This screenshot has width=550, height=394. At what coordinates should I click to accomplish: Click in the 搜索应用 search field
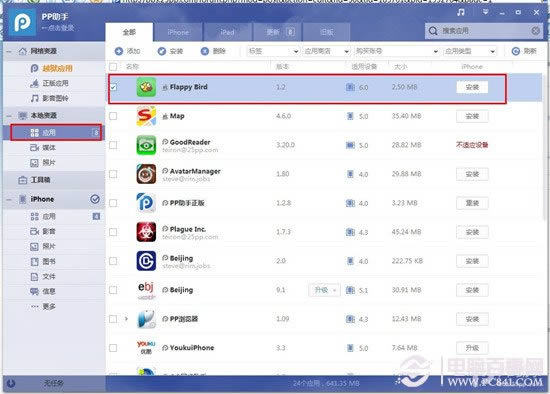click(484, 31)
